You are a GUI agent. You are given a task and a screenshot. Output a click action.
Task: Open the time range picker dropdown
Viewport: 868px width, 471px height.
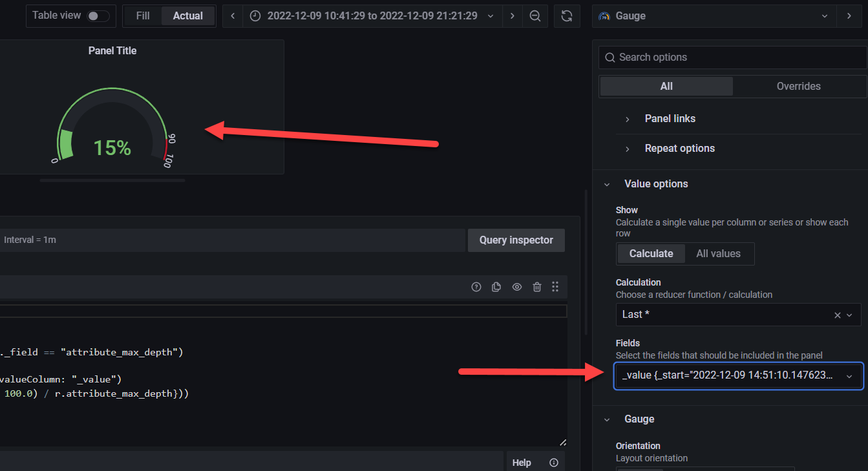point(489,16)
